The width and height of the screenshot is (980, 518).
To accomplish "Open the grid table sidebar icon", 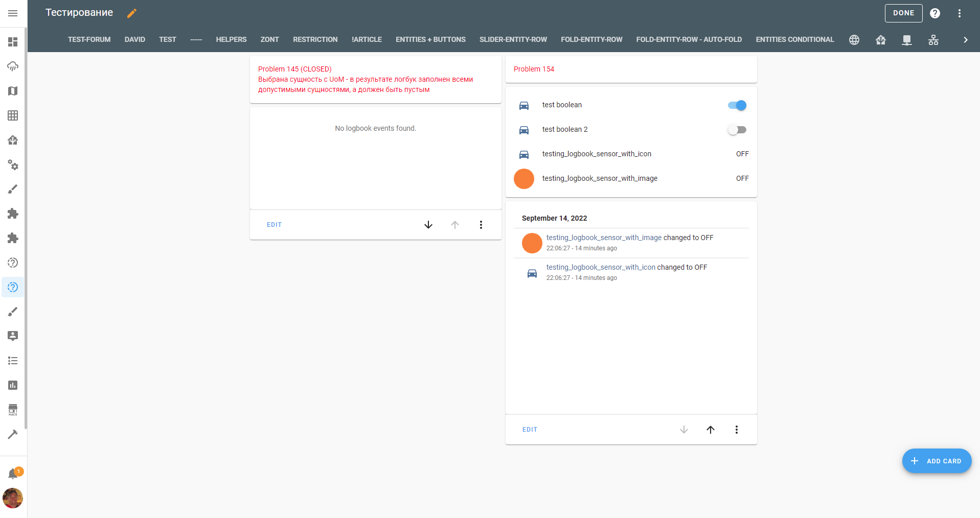I will pyautogui.click(x=13, y=115).
